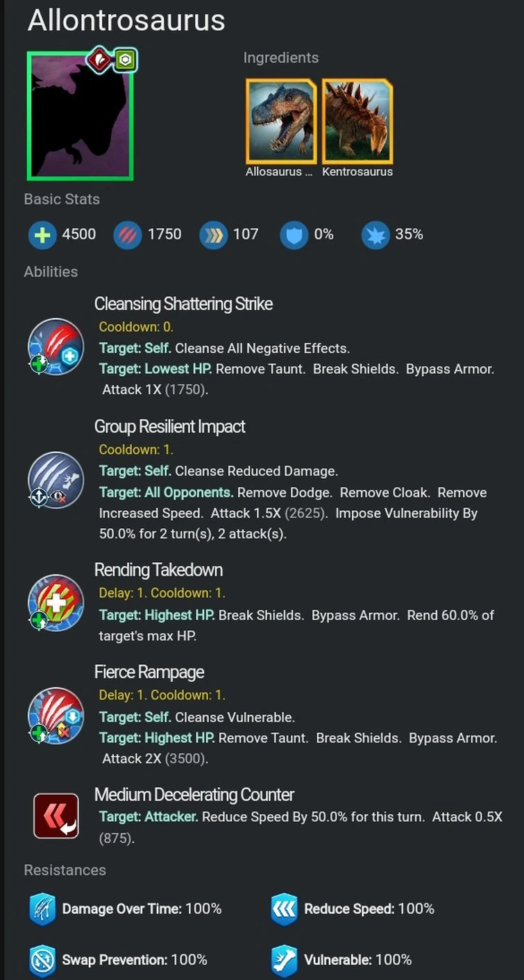Open the Allosaurus ingredient thumbnail
This screenshot has width=524, height=980.
[x=281, y=122]
